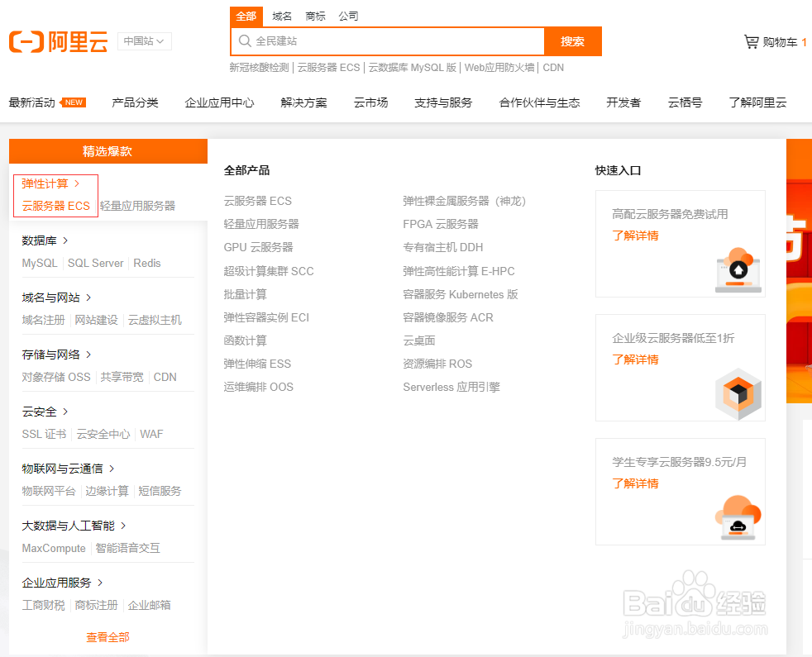Expand the 数据库 category
The width and height of the screenshot is (812, 657).
45,240
